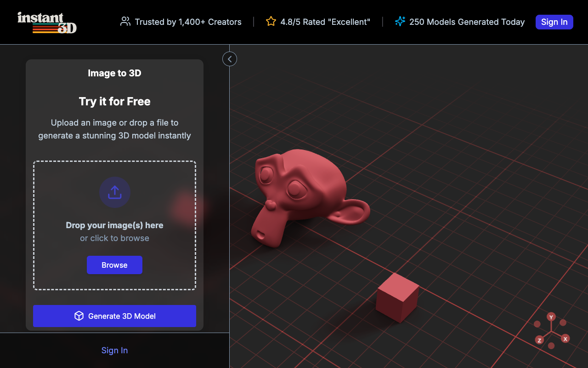
Task: Click the star rating icon
Action: point(271,22)
